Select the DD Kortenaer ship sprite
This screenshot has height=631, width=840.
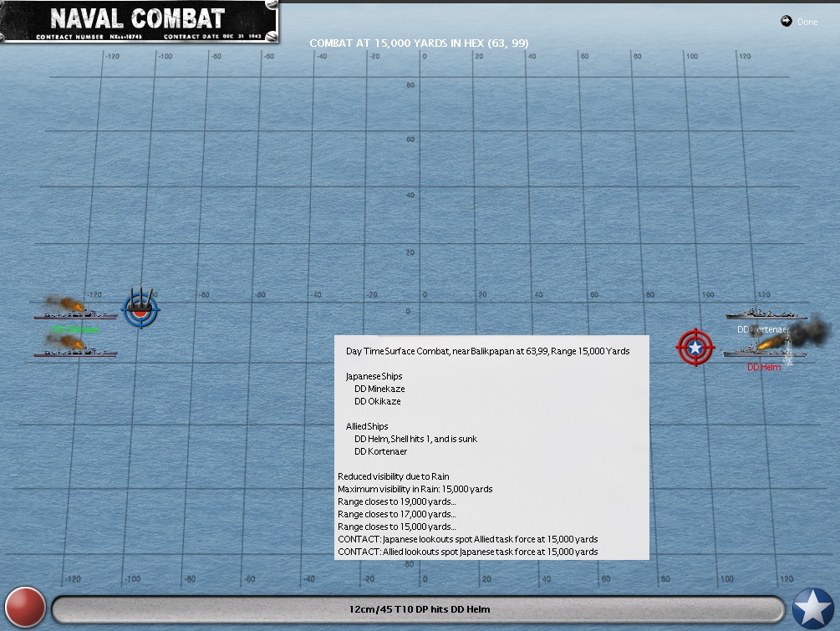[x=766, y=313]
